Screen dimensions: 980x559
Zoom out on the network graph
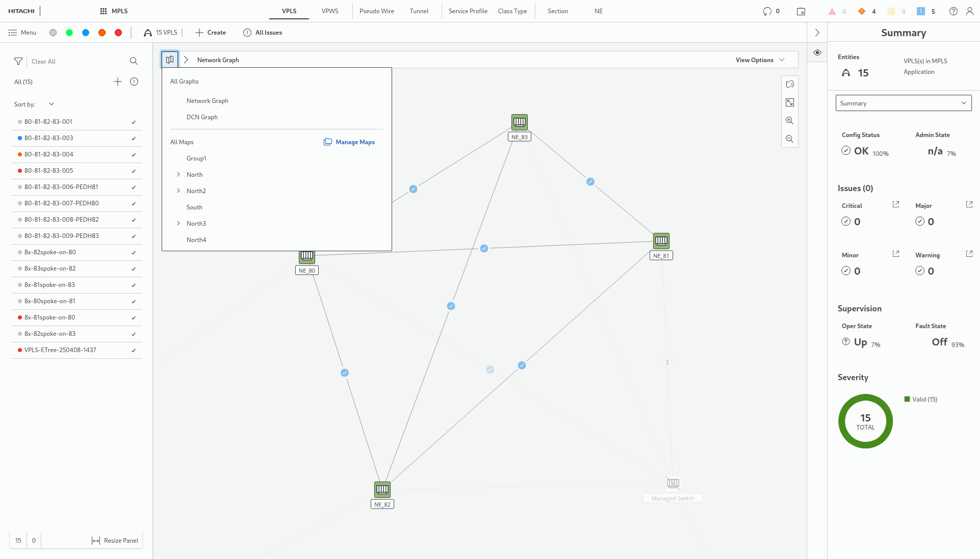(789, 139)
